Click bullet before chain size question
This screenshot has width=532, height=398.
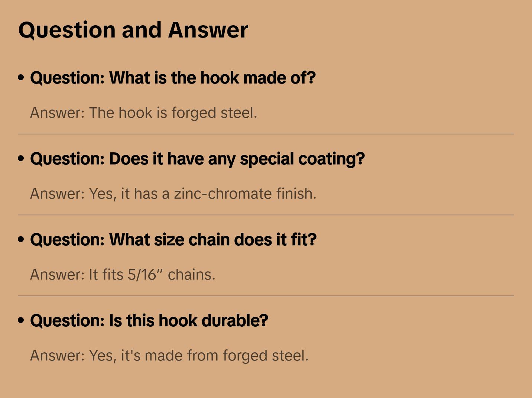21,239
